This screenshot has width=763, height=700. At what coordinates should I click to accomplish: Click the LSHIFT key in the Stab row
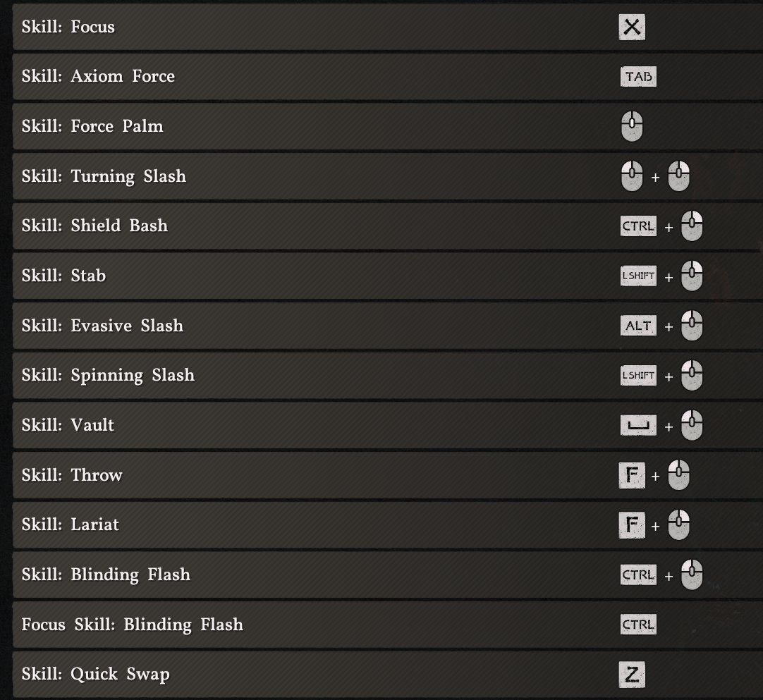pyautogui.click(x=638, y=276)
